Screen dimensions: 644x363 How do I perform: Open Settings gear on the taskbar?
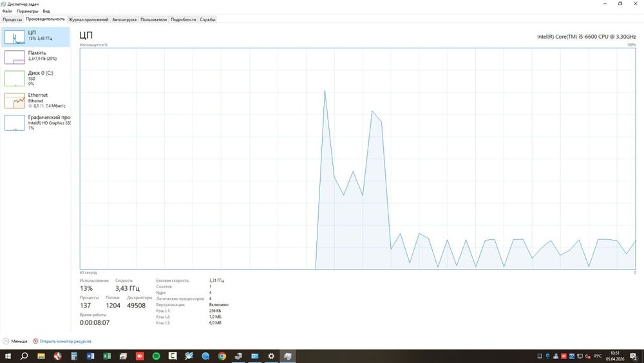pyautogui.click(x=271, y=356)
